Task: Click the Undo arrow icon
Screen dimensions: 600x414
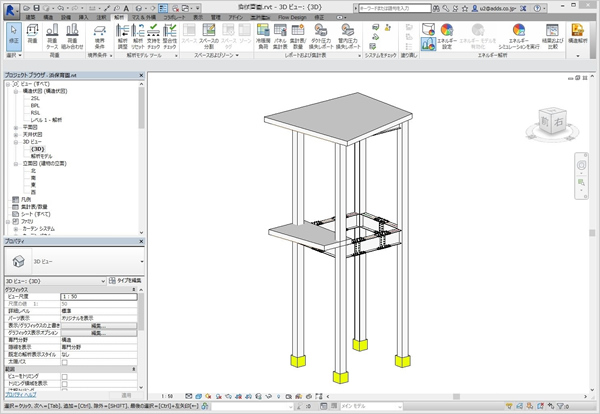Action: (61, 8)
